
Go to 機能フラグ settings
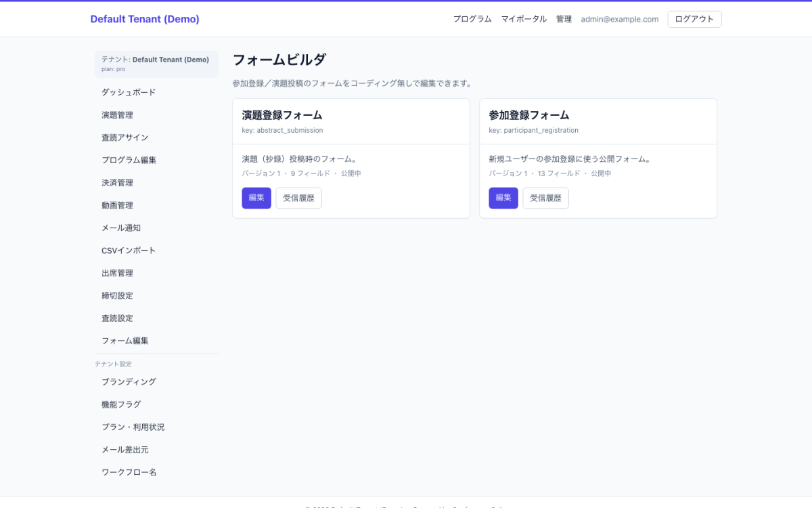click(x=157, y=404)
